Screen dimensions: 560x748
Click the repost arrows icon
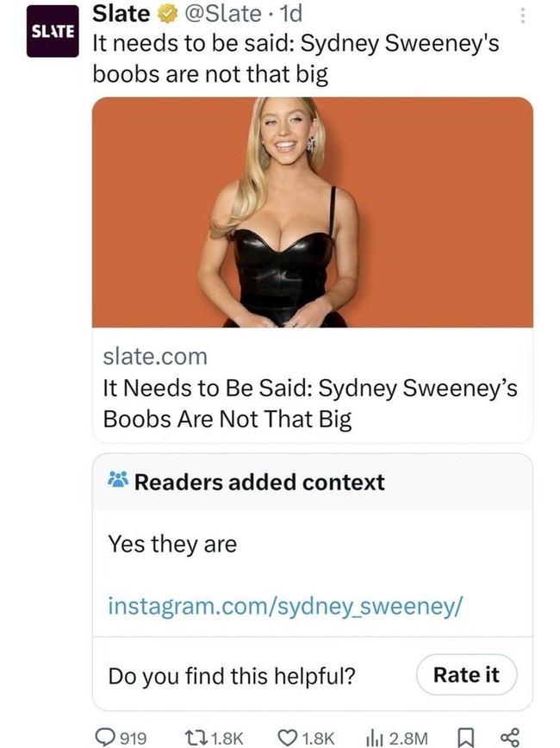click(x=196, y=738)
